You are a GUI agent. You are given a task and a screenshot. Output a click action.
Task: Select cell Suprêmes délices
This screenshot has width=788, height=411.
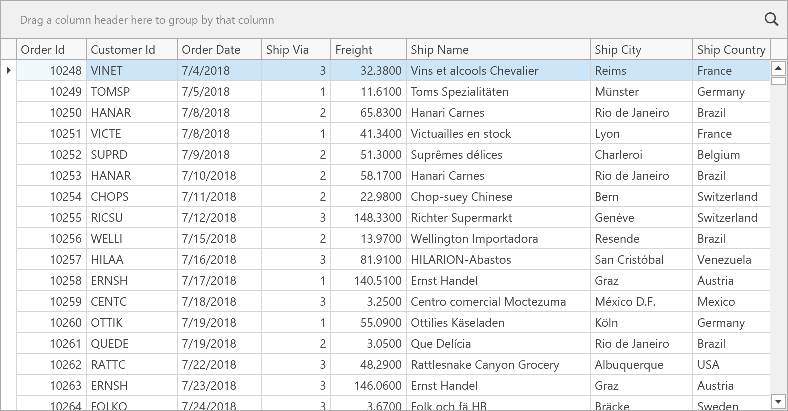(x=499, y=155)
